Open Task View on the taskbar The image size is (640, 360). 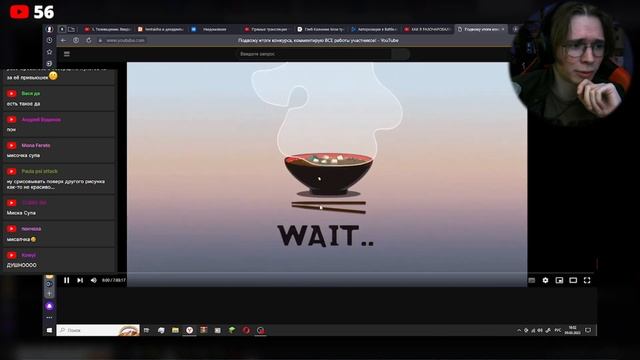pos(147,330)
